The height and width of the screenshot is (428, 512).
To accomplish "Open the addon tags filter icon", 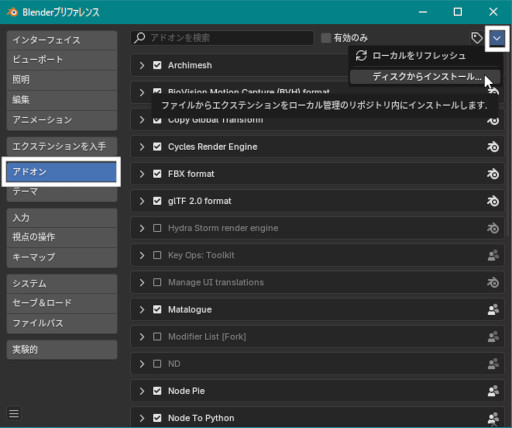I will (x=477, y=38).
